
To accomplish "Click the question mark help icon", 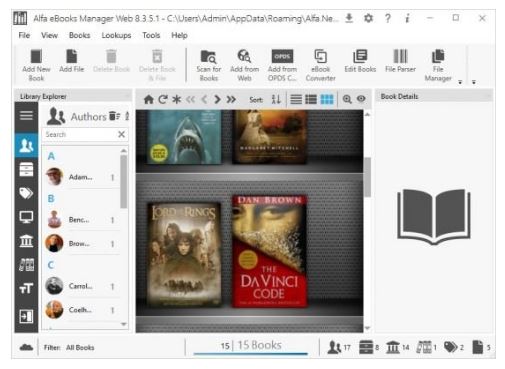I will [388, 18].
